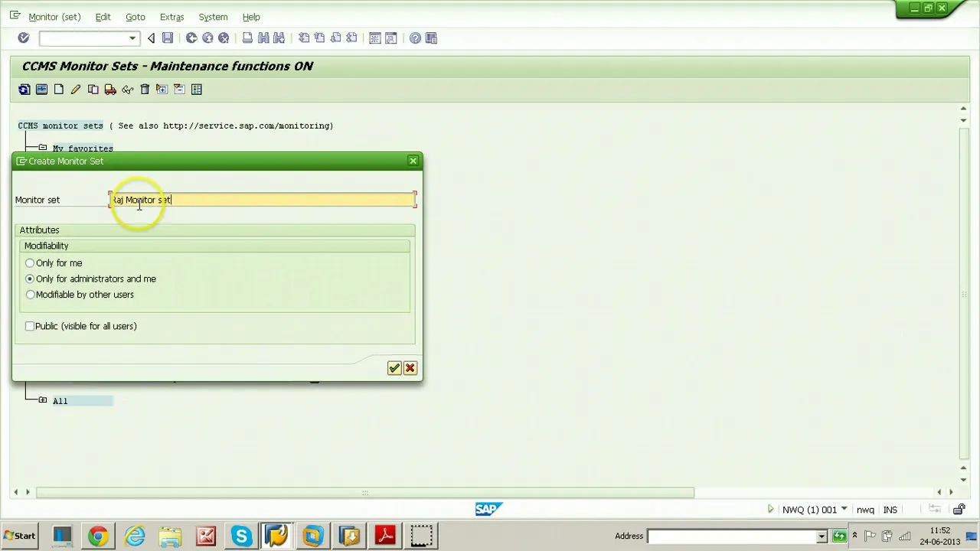
Task: Click in the Monitor set name field
Action: 263,200
